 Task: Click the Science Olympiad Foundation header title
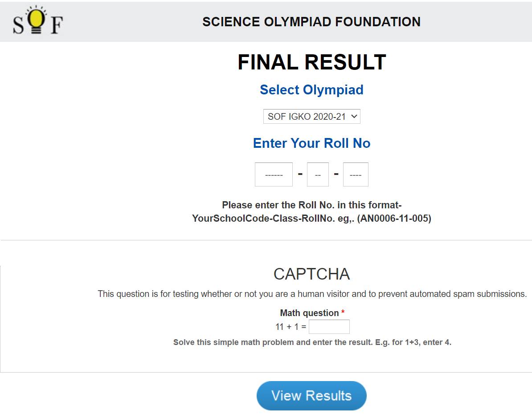(311, 22)
